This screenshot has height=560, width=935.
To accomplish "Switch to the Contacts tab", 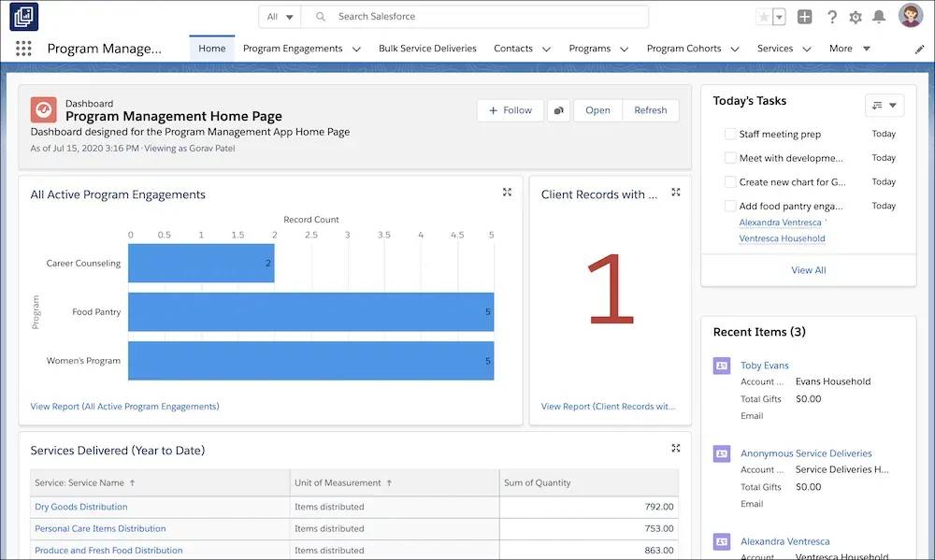I will tap(512, 48).
